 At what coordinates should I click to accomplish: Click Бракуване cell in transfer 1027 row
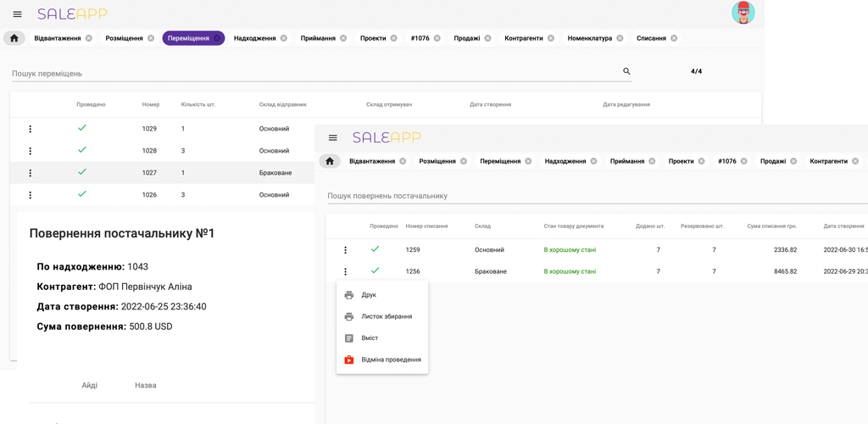click(275, 173)
